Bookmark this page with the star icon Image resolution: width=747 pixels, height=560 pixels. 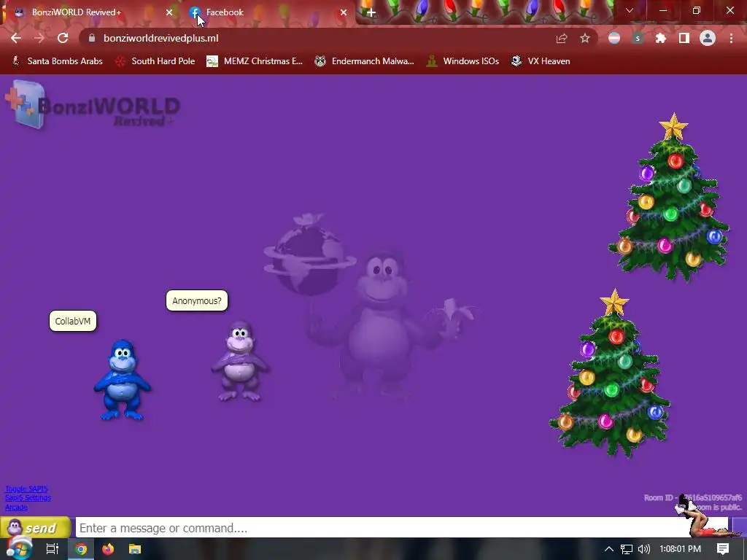point(585,38)
